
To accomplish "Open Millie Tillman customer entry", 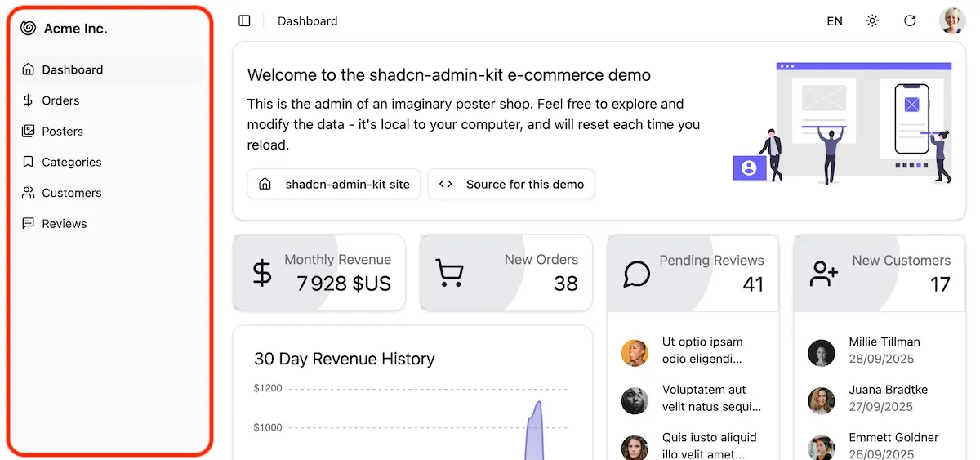I will tap(884, 351).
